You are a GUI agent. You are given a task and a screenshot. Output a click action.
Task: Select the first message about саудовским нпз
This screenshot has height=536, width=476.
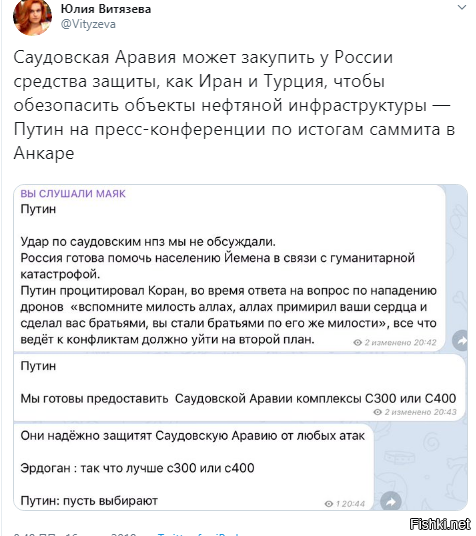pyautogui.click(x=229, y=268)
